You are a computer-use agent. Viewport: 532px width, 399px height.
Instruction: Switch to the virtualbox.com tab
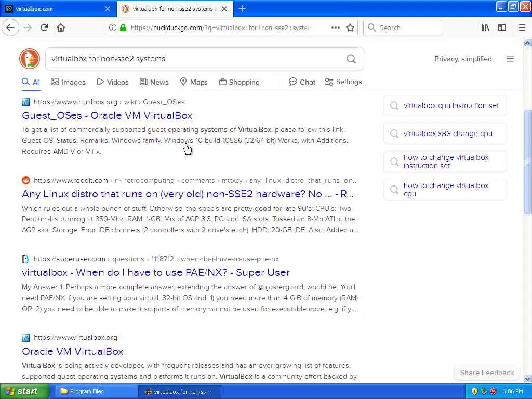58,9
